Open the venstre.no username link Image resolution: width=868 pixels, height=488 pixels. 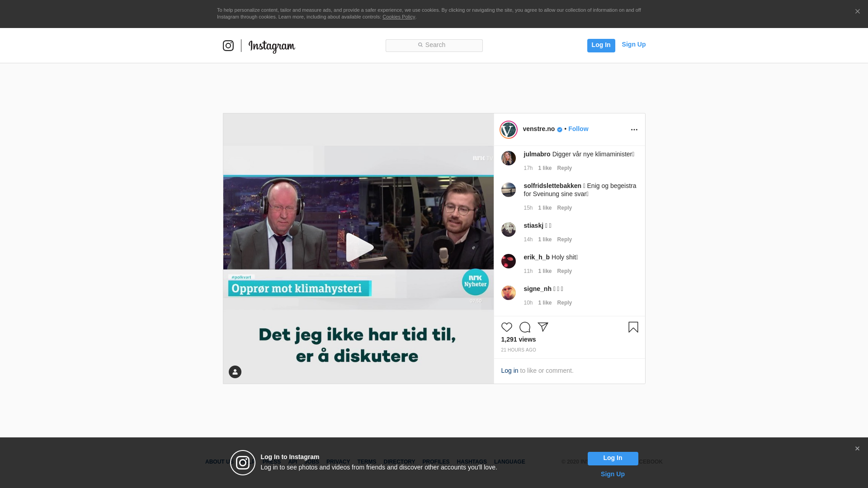coord(538,129)
